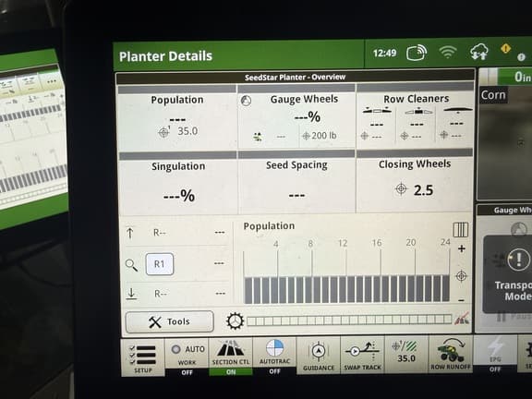
Task: Open the Wi-Fi status icon
Action: pos(448,53)
